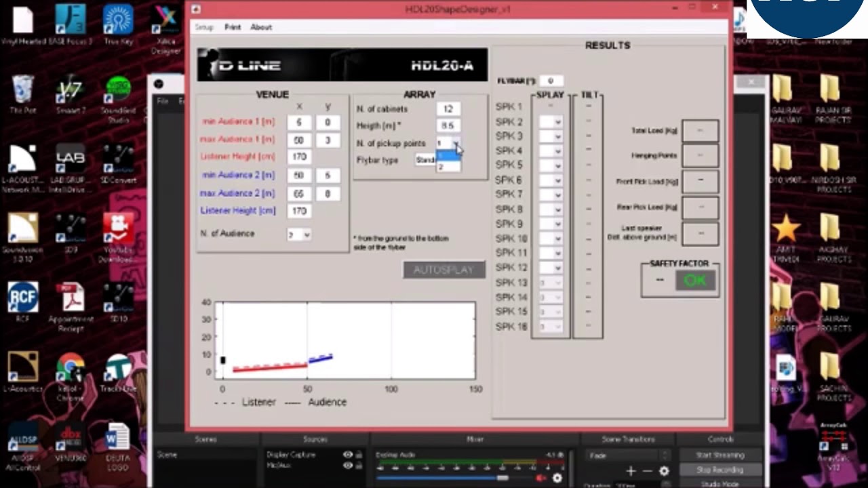Image resolution: width=868 pixels, height=488 pixels.
Task: Click the FLYBAR angle input field
Action: click(551, 81)
